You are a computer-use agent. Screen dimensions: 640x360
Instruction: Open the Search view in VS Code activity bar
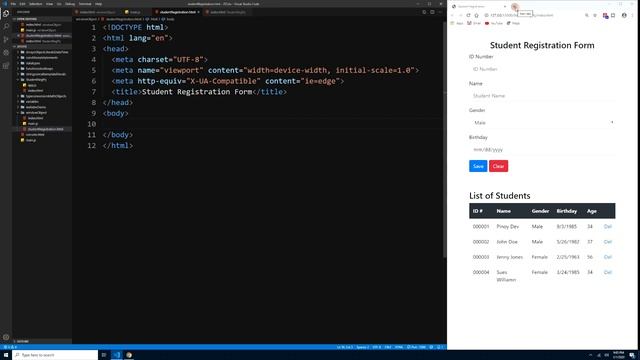pyautogui.click(x=6, y=27)
